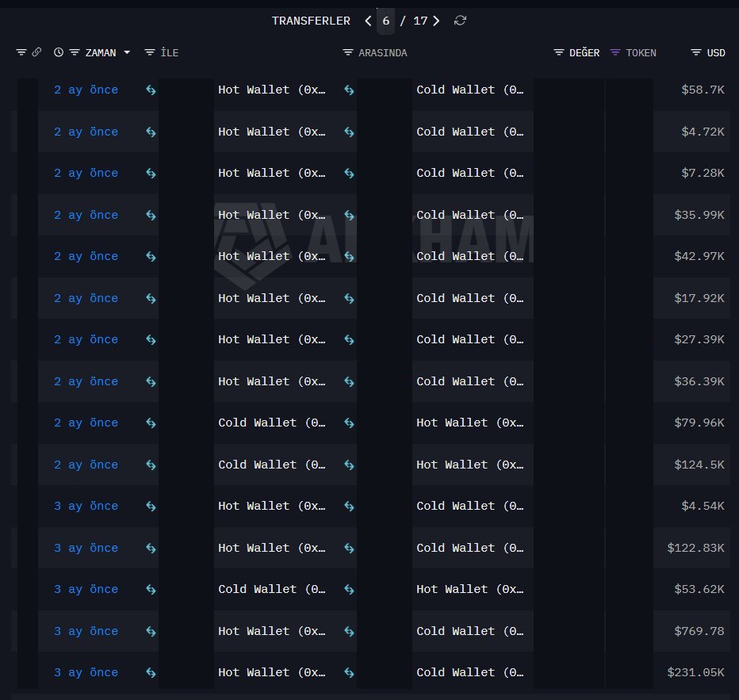Select the $35.99K value
This screenshot has height=700, width=739.
[x=699, y=215]
